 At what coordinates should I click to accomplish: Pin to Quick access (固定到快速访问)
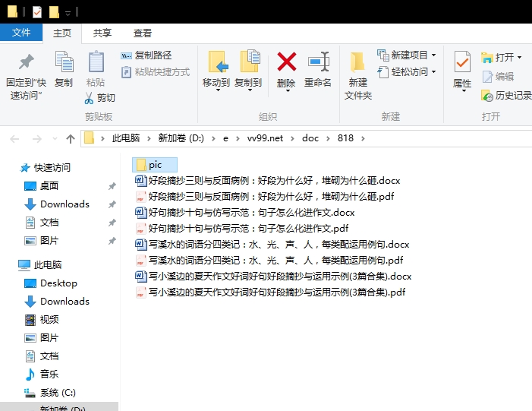[26, 77]
